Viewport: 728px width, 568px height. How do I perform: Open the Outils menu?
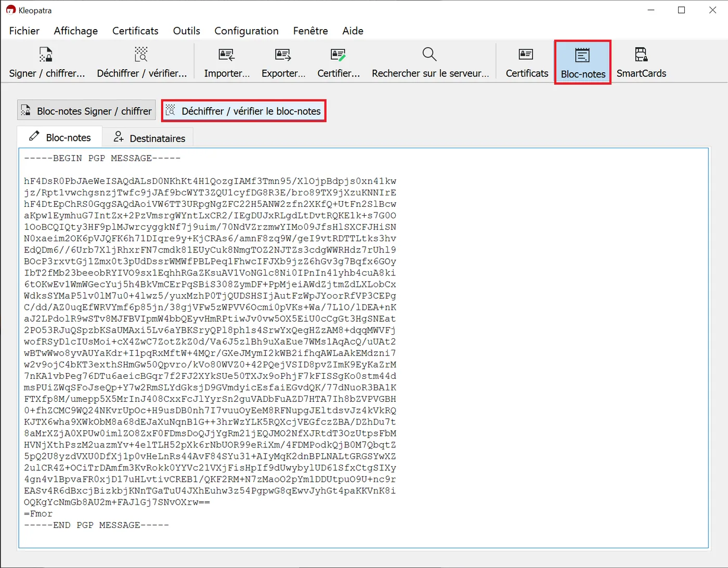pyautogui.click(x=187, y=31)
